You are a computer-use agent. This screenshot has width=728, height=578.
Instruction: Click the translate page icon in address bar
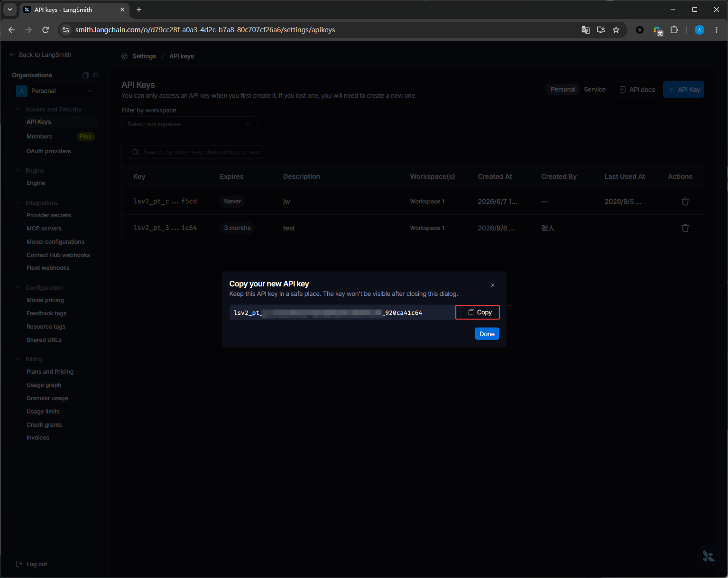point(586,30)
